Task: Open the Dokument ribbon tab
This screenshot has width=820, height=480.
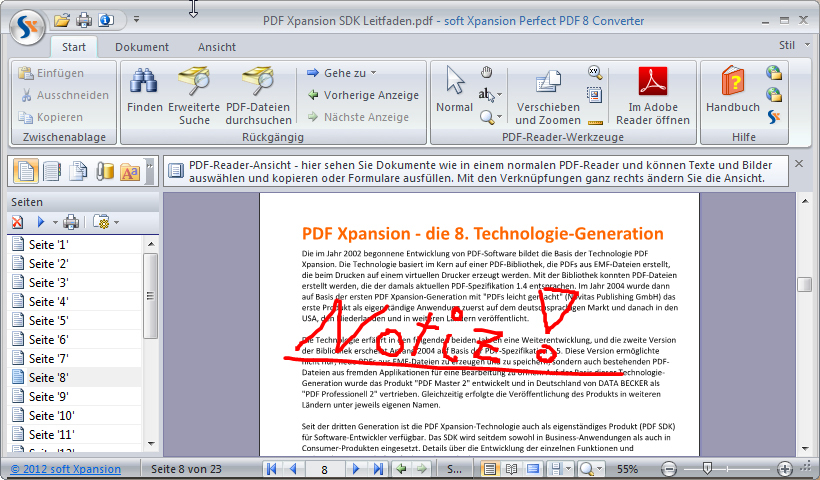Action: (x=142, y=47)
